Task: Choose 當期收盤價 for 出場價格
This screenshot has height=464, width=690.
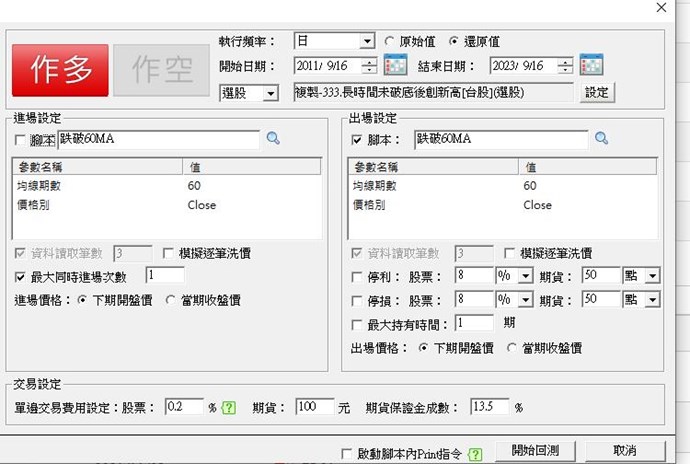Action: pos(511,348)
